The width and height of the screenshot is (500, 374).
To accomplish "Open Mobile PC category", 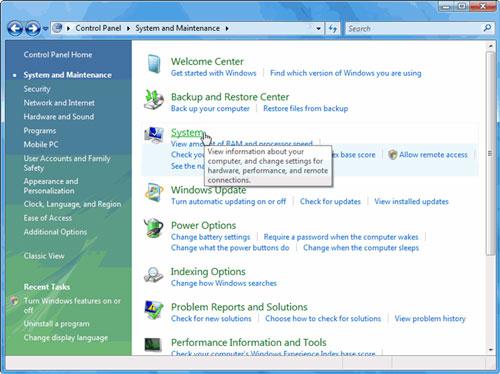I will [x=41, y=144].
